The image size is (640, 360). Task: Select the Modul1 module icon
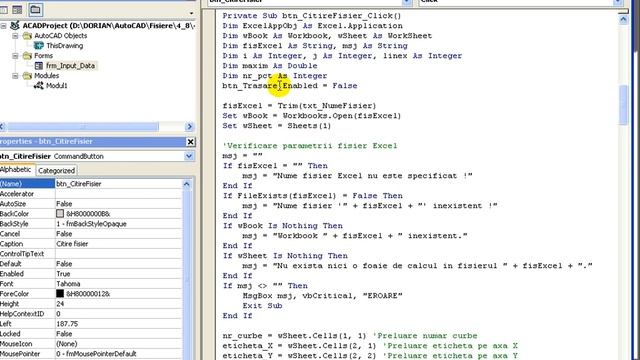(x=39, y=86)
